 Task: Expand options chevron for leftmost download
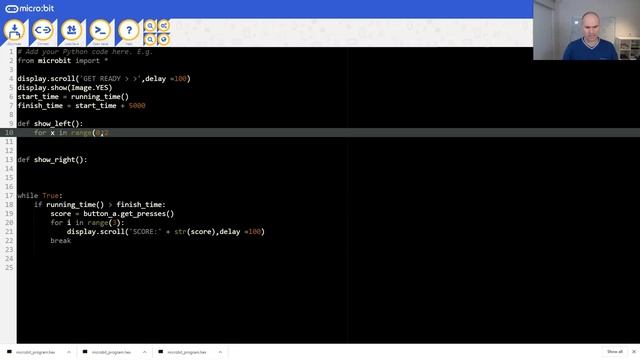69,352
